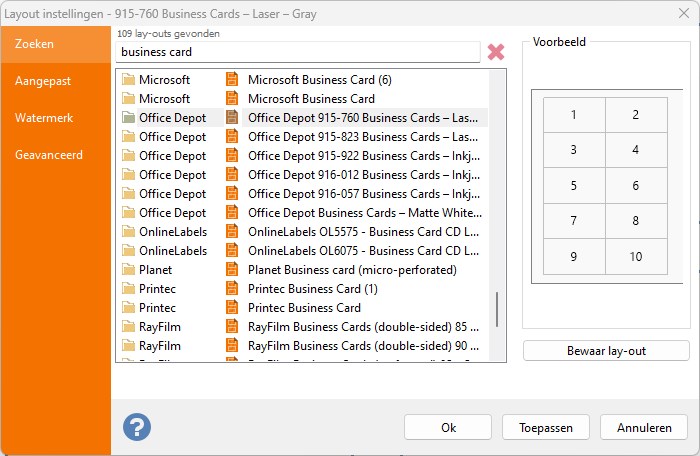Confirm with the Ok button
Image resolution: width=700 pixels, height=456 pixels.
coord(448,427)
